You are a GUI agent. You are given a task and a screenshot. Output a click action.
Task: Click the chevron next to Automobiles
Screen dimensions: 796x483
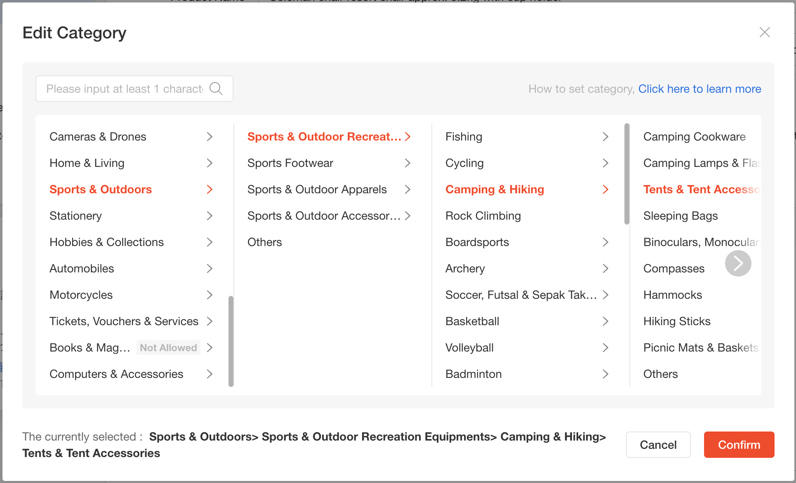click(x=209, y=269)
